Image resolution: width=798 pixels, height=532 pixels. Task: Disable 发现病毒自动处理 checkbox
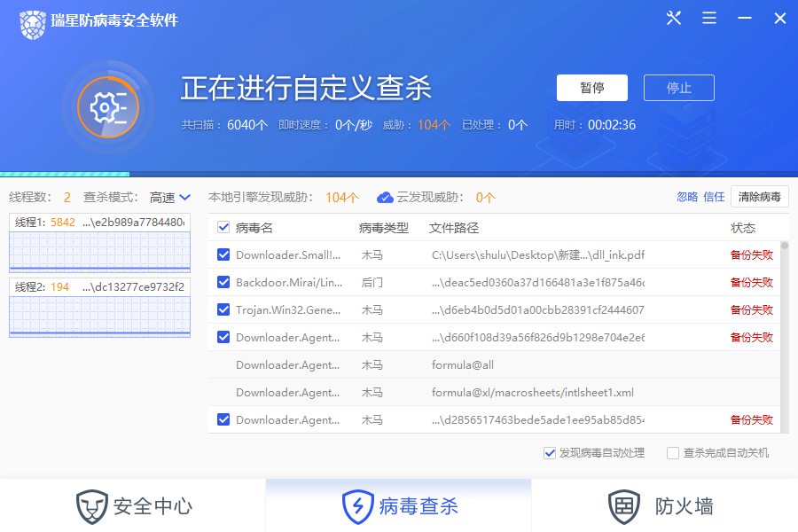tap(549, 453)
